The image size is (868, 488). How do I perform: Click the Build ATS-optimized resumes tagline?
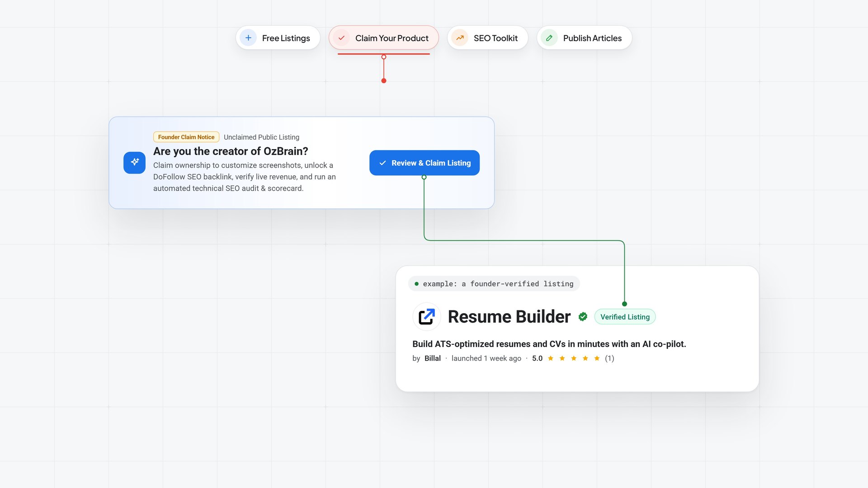[x=549, y=344]
